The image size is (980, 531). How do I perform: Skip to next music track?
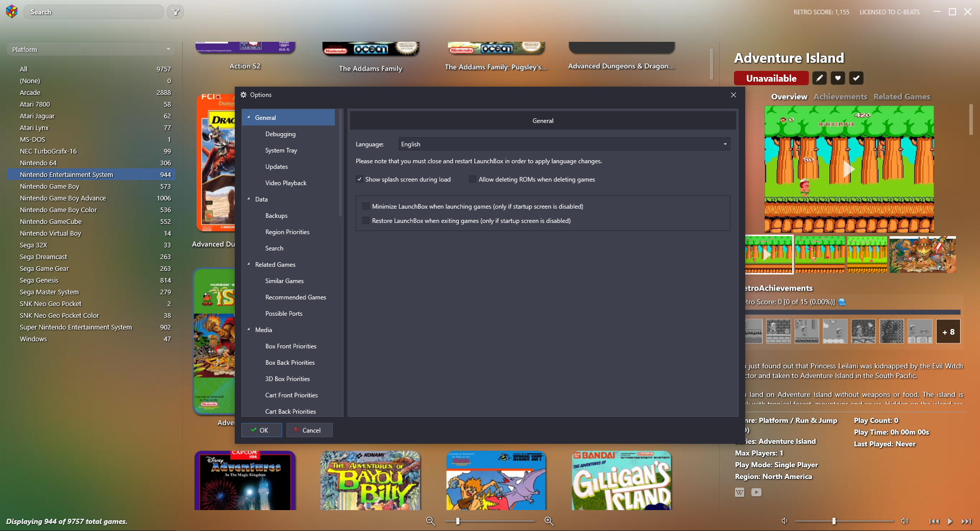(966, 521)
